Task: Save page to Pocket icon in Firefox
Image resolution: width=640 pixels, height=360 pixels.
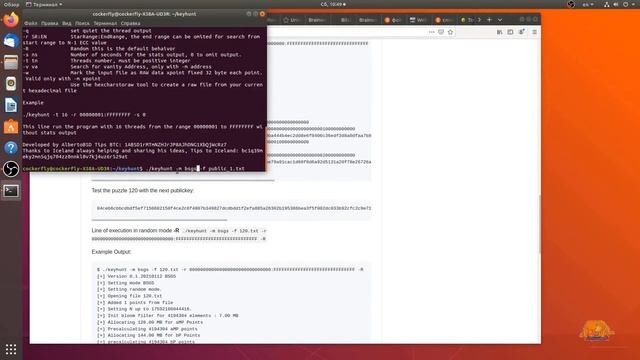Action: [441, 32]
